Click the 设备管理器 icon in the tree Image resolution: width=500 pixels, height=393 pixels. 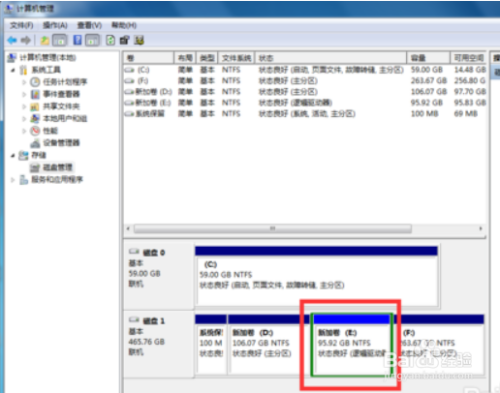pyautogui.click(x=35, y=143)
